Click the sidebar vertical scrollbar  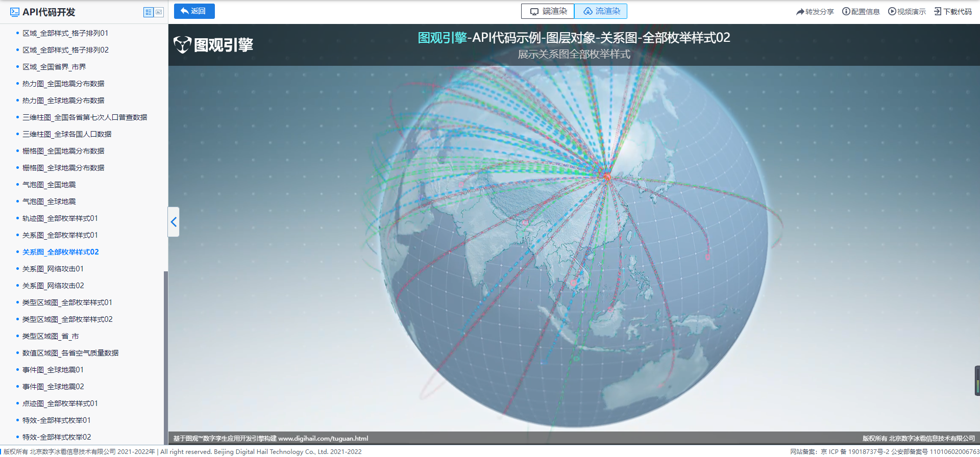click(165, 357)
